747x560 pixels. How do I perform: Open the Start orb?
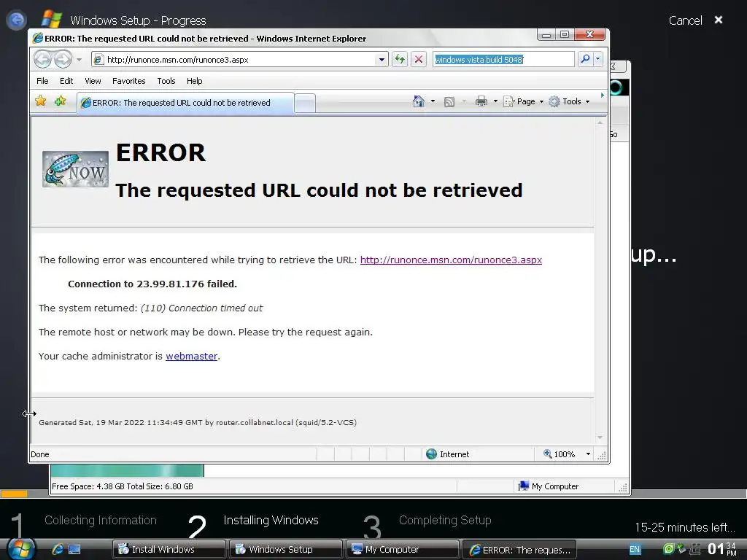click(x=20, y=548)
